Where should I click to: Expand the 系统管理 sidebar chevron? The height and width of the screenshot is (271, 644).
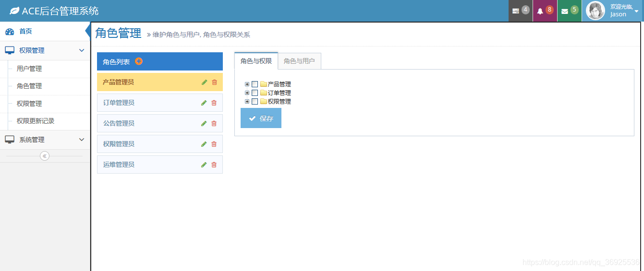[x=82, y=140]
